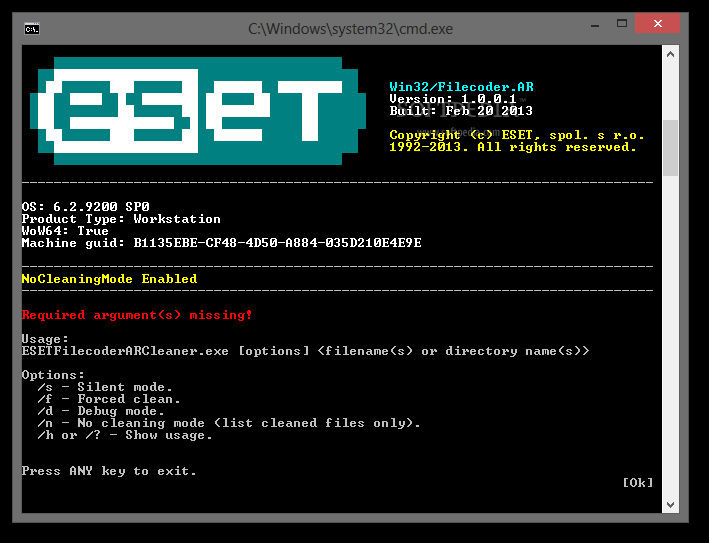Click the WoW64: True line
The width and height of the screenshot is (709, 543).
pyautogui.click(x=65, y=231)
